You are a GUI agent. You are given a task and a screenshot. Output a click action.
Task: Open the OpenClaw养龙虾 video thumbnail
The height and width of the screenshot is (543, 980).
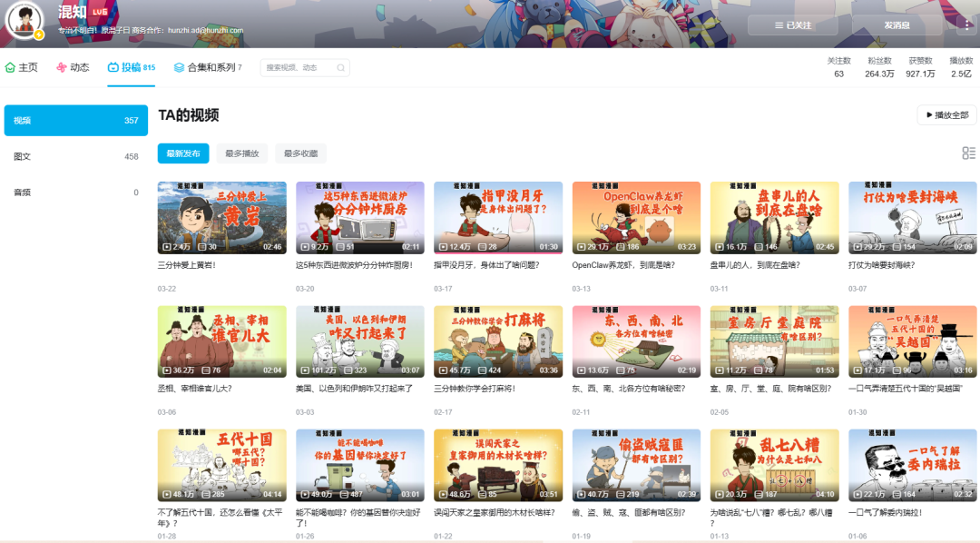click(x=635, y=218)
